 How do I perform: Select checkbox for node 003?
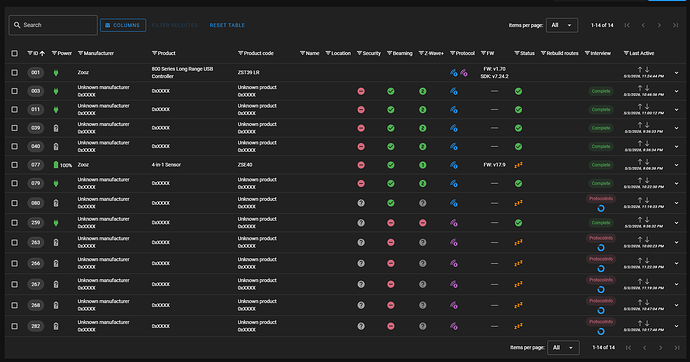tap(15, 91)
